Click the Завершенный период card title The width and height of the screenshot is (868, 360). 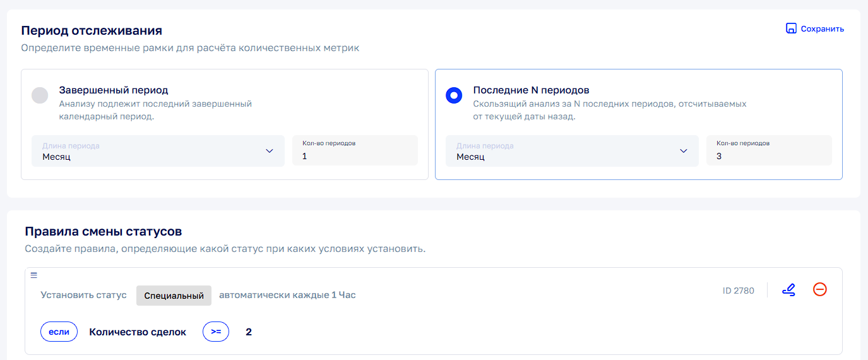(114, 90)
